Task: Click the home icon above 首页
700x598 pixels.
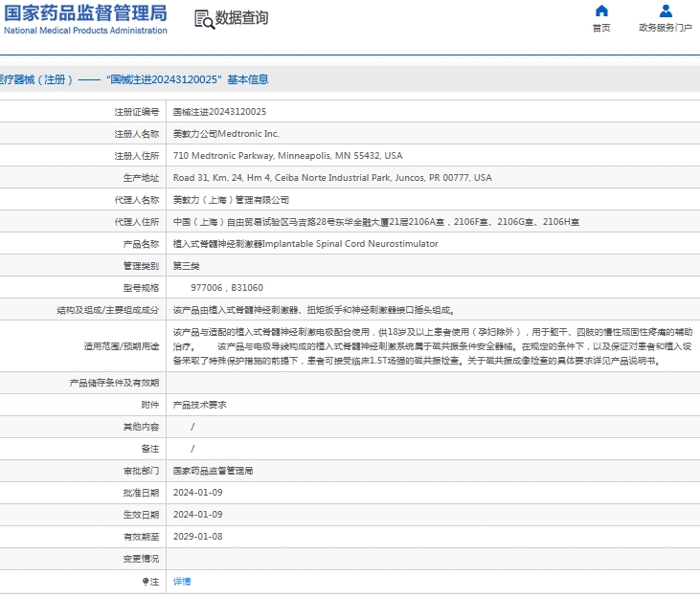Action: (601, 11)
